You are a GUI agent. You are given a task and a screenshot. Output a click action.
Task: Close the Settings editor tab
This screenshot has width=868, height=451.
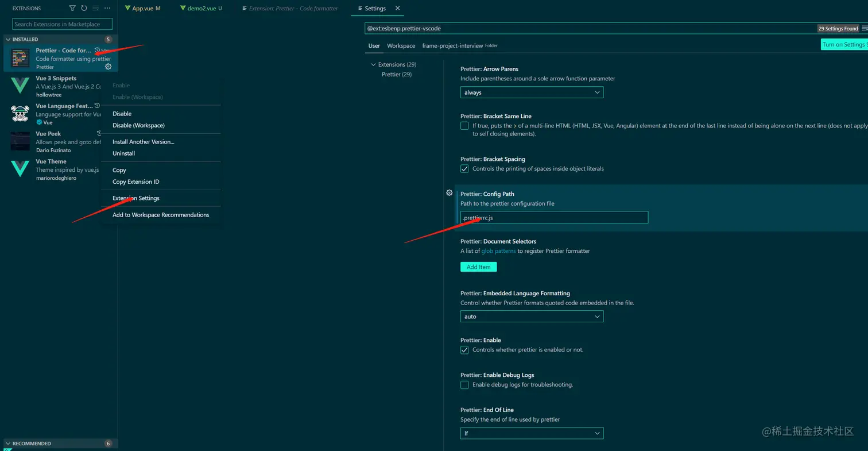click(x=397, y=9)
